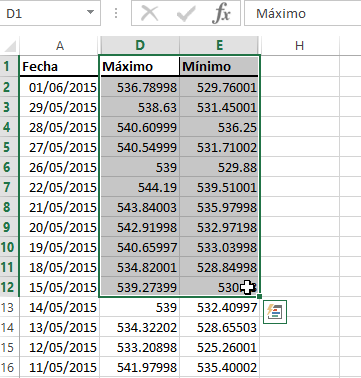
Task: Select cell with date 14/05/2015
Action: click(x=60, y=307)
